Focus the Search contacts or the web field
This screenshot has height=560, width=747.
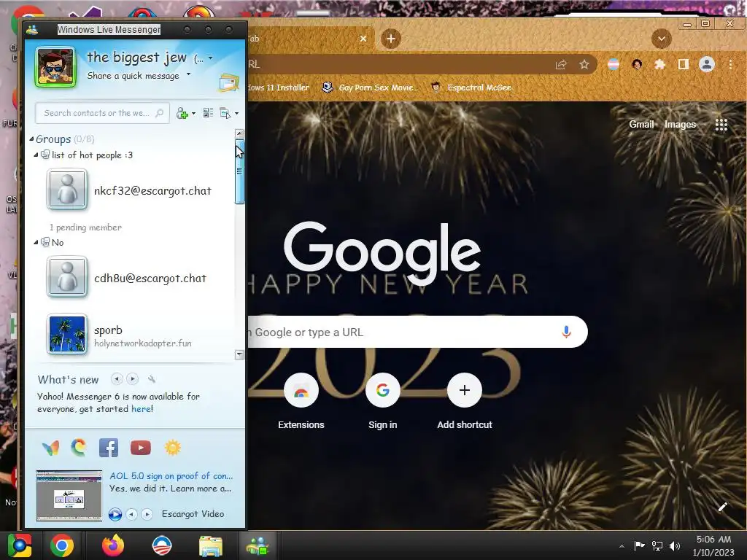click(102, 113)
